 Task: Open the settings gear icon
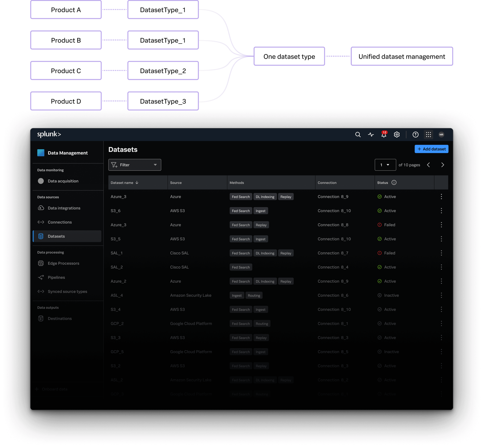(397, 135)
